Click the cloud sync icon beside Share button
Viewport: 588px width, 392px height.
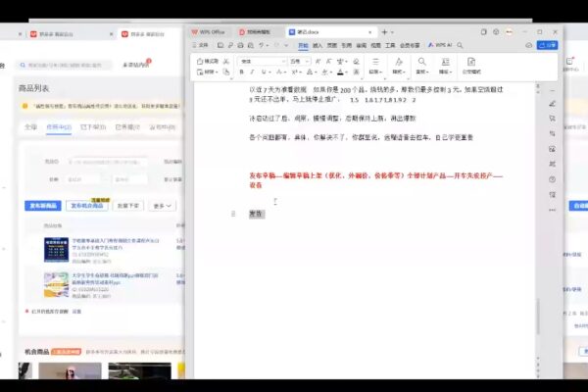[529, 45]
